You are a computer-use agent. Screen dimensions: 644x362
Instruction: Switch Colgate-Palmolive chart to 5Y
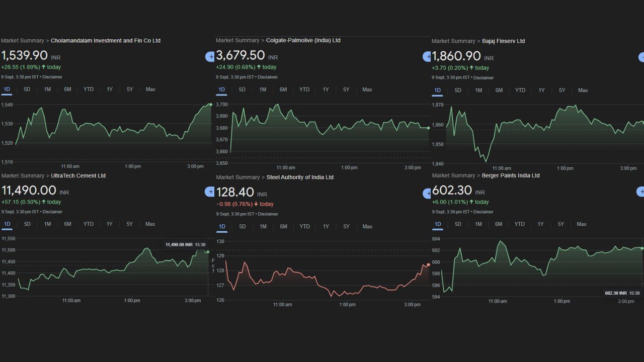pos(346,89)
